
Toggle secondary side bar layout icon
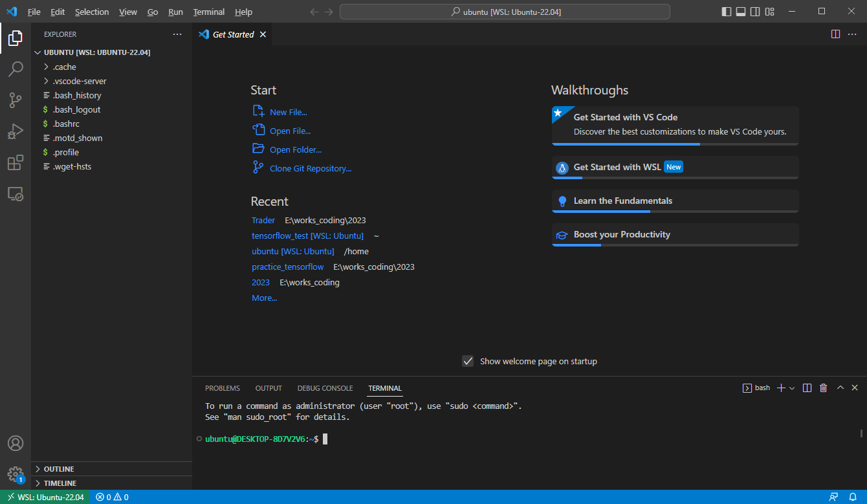[x=755, y=12]
